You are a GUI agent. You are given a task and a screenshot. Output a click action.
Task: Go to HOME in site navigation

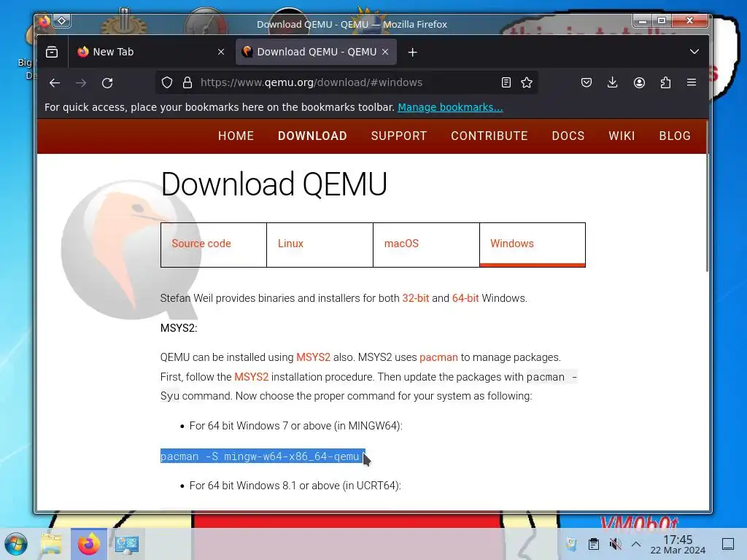point(236,136)
